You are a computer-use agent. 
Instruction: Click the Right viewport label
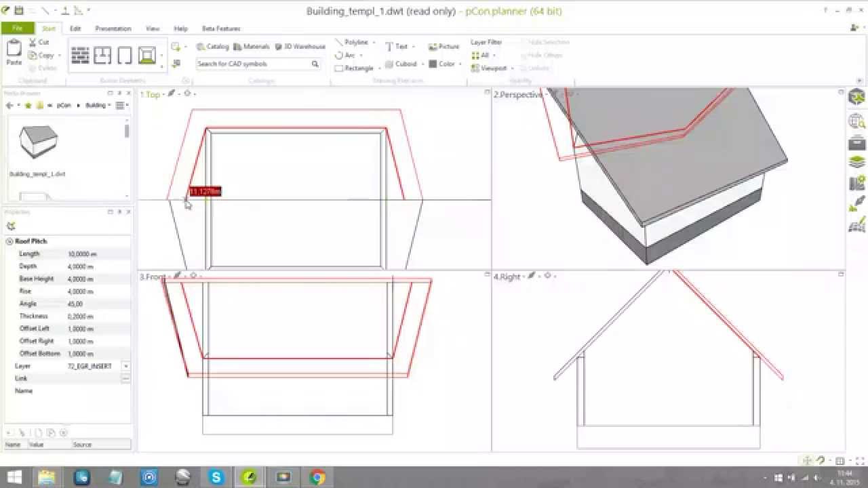(507, 277)
